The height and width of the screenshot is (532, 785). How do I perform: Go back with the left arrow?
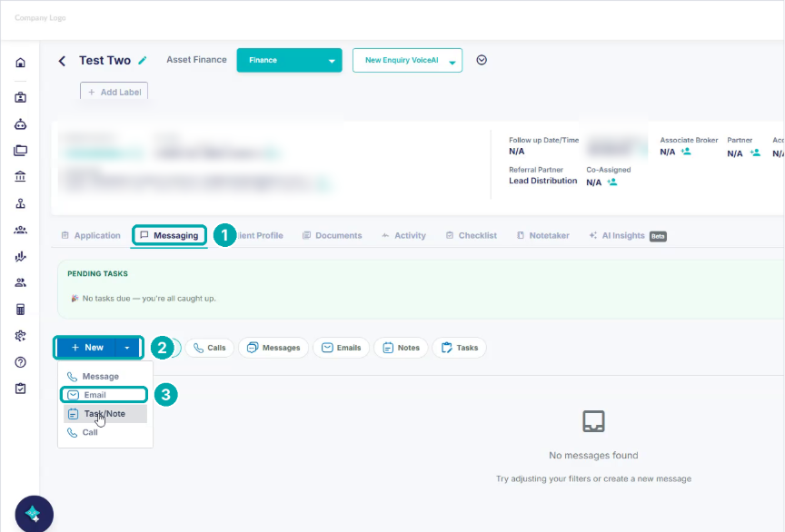(62, 61)
